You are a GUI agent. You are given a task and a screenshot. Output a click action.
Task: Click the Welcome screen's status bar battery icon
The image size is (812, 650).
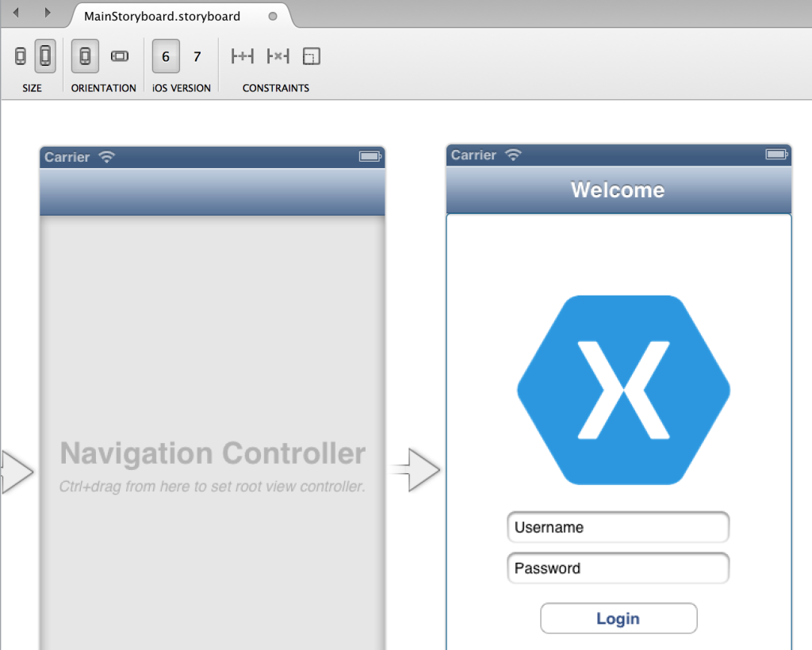click(x=777, y=155)
